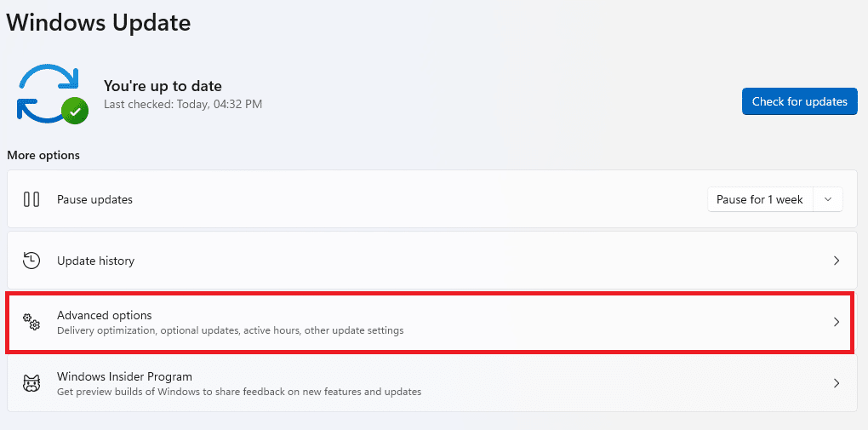Select the Pause updates label
The image size is (868, 430).
point(94,199)
